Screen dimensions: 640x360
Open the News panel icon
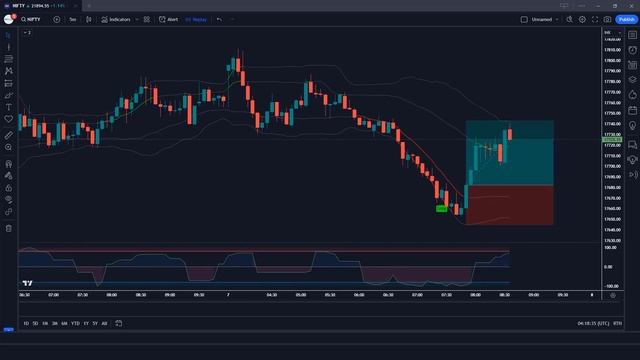click(632, 64)
